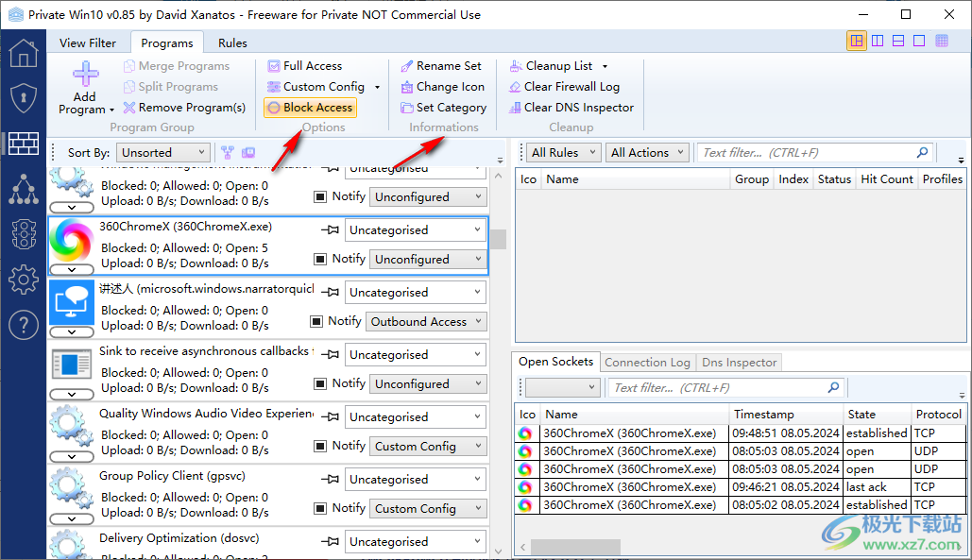Expand the All Rules filter dropdown
Screen dimensions: 972x560
point(564,152)
